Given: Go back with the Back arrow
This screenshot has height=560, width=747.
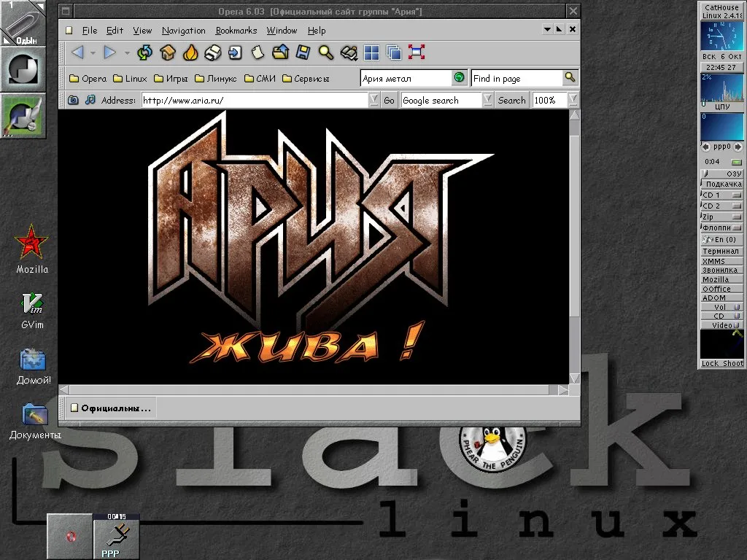Looking at the screenshot, I should 77,52.
